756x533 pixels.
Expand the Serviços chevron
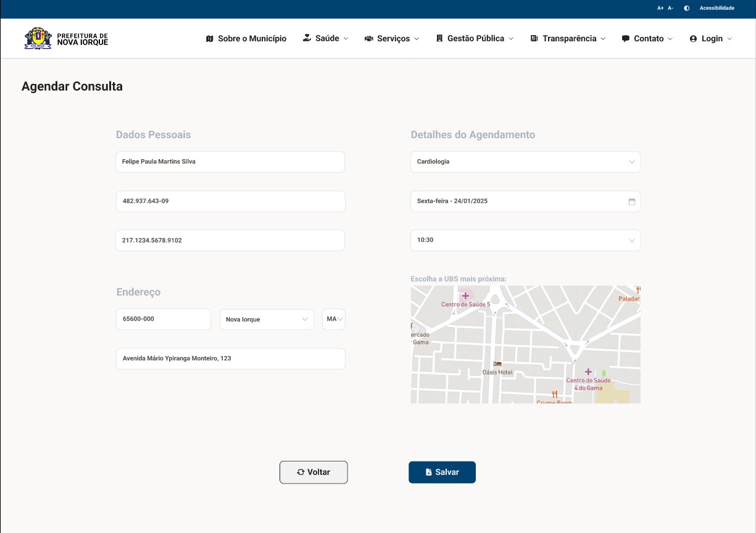click(417, 39)
